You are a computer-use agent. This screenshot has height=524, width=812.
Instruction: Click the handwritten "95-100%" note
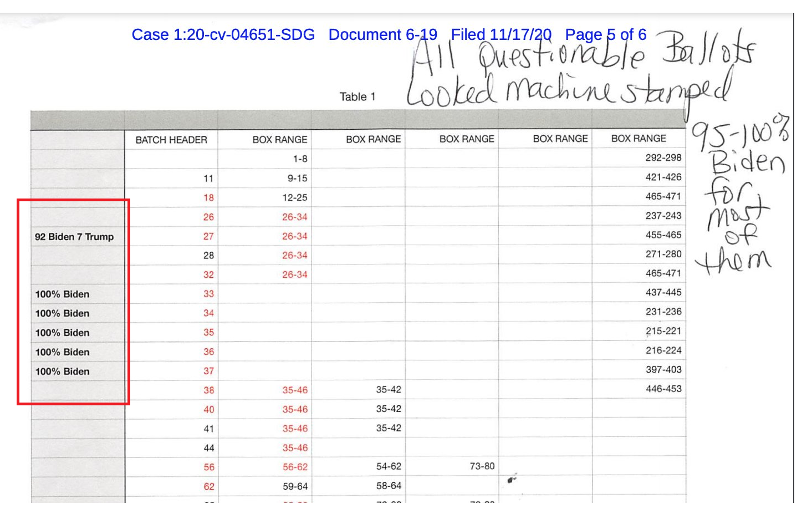740,132
